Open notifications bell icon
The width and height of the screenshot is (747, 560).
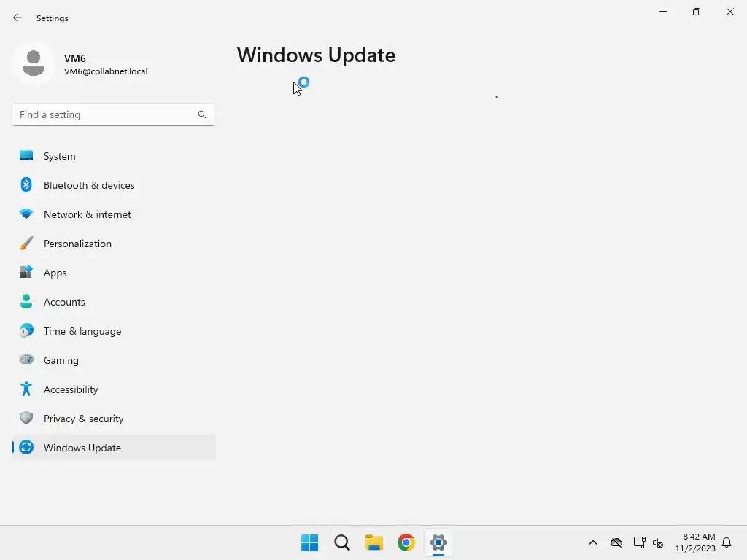727,542
